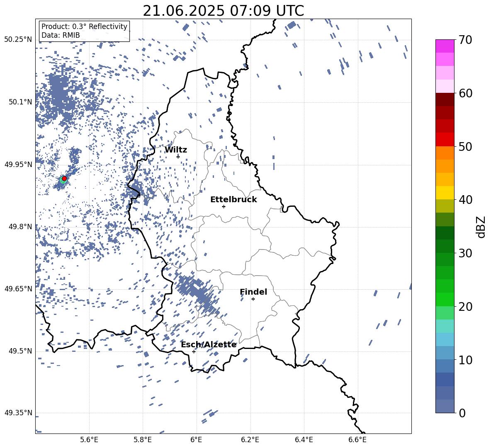Click the Ettelbruck city label
Viewport: 491px width, 448px height.
coord(233,200)
